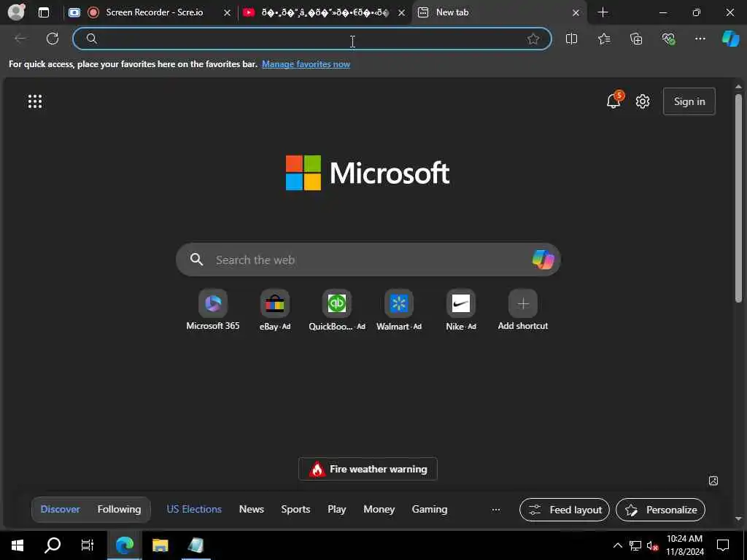Open the Sports feed category

click(x=295, y=509)
